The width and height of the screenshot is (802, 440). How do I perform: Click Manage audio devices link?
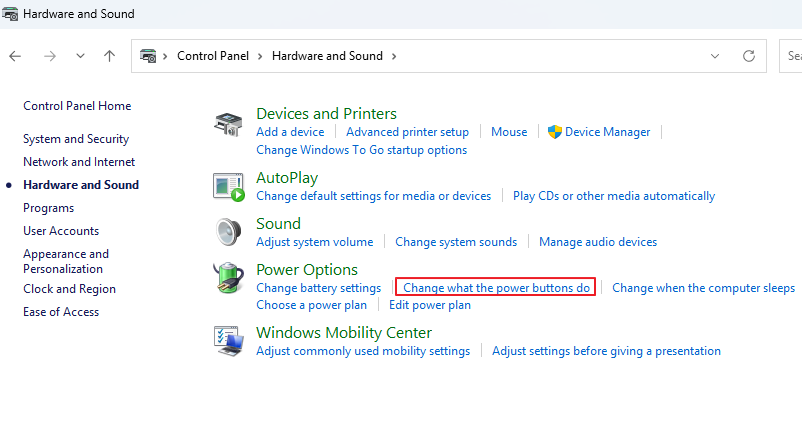pos(598,242)
